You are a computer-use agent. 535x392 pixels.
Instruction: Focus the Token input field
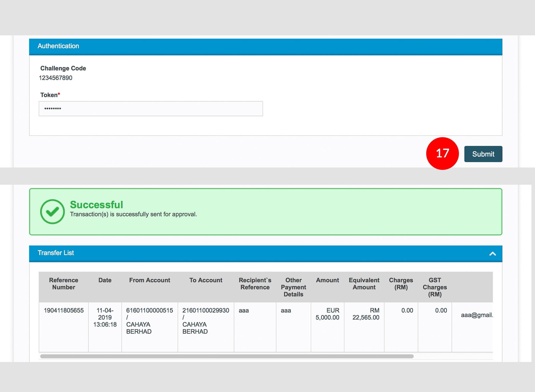tap(151, 109)
